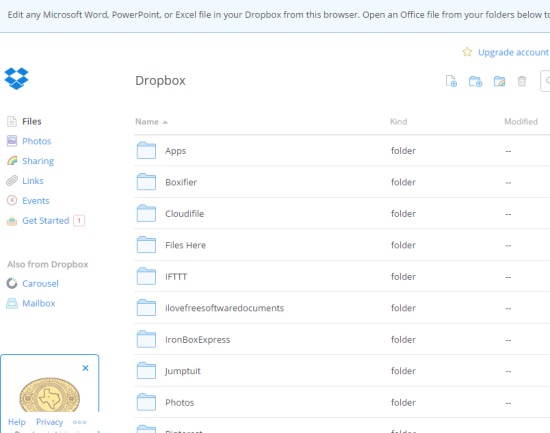Click the Kind cell of Apps row
The height and width of the screenshot is (433, 550).
coord(403,151)
